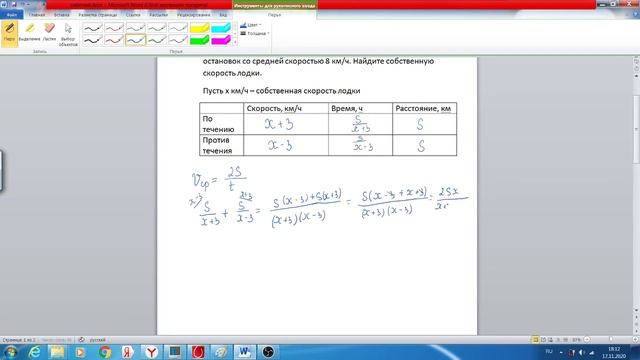Image resolution: width=640 pixels, height=360 pixels.
Task: Click the Save icon in quick access toolbar
Action: (13, 4)
